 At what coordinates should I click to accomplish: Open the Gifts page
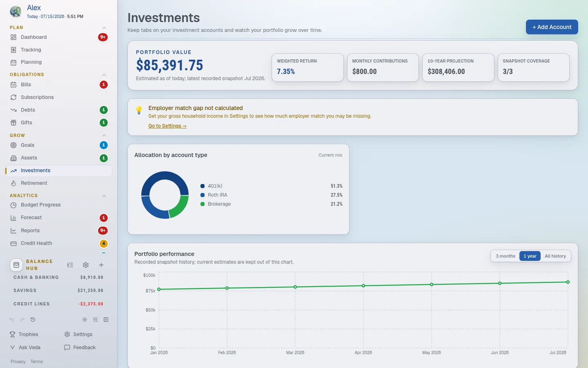coord(58,123)
